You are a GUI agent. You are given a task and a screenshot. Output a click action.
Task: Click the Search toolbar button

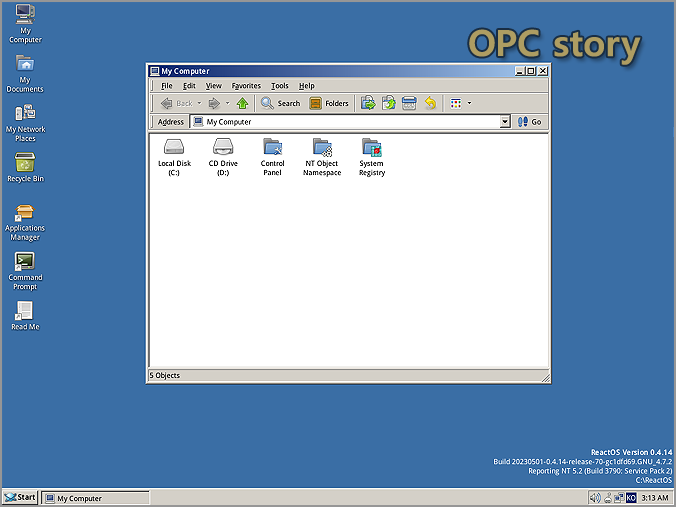coord(281,103)
